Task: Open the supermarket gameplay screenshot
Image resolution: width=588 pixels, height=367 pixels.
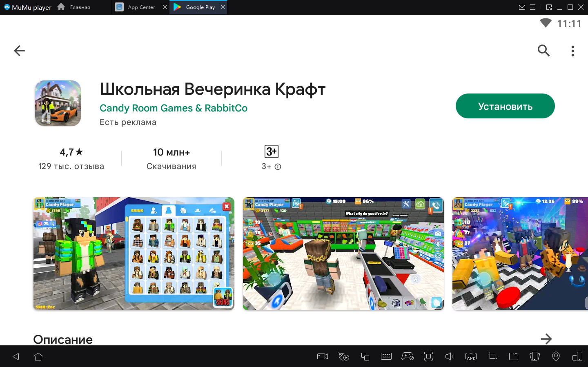Action: click(x=343, y=254)
